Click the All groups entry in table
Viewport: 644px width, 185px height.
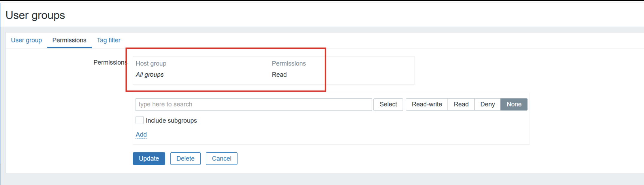pos(150,75)
